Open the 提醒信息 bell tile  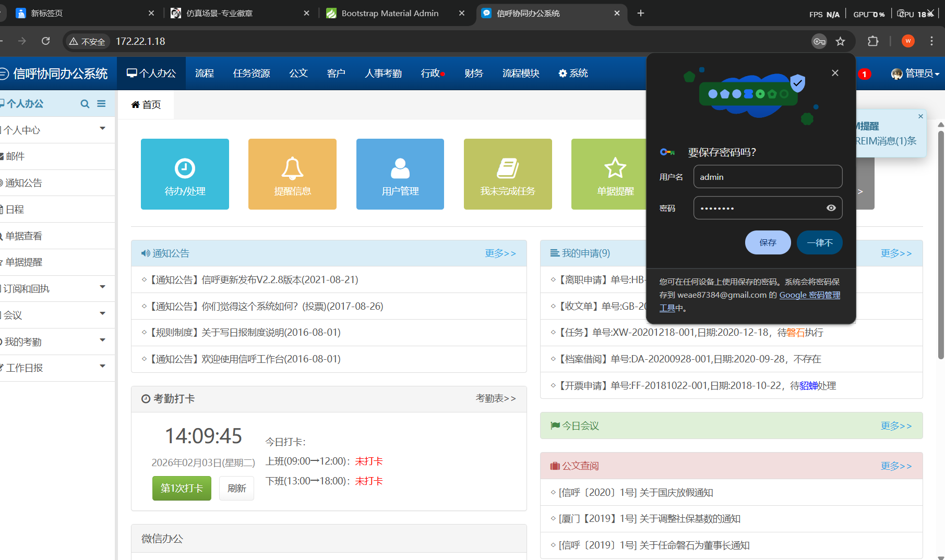click(x=292, y=174)
